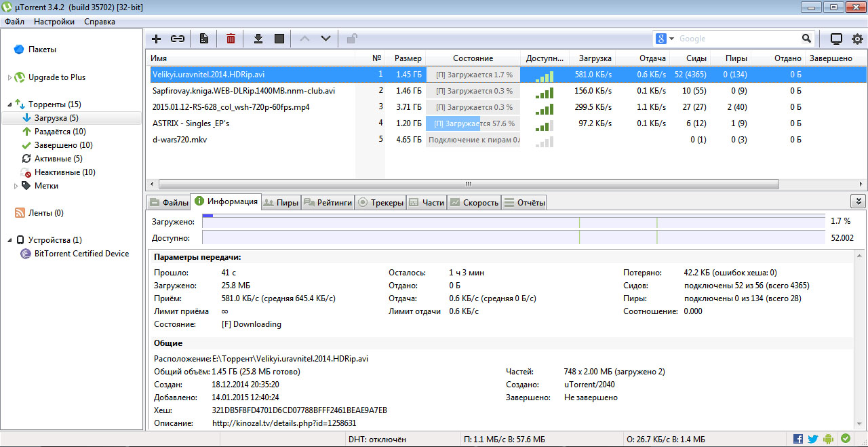Open the Настройки menu

[x=54, y=22]
